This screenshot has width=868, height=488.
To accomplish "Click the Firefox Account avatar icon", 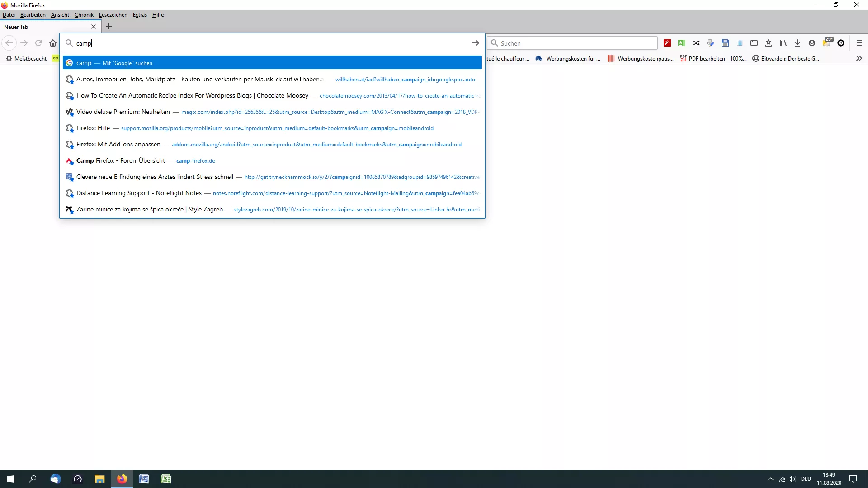I will (812, 43).
